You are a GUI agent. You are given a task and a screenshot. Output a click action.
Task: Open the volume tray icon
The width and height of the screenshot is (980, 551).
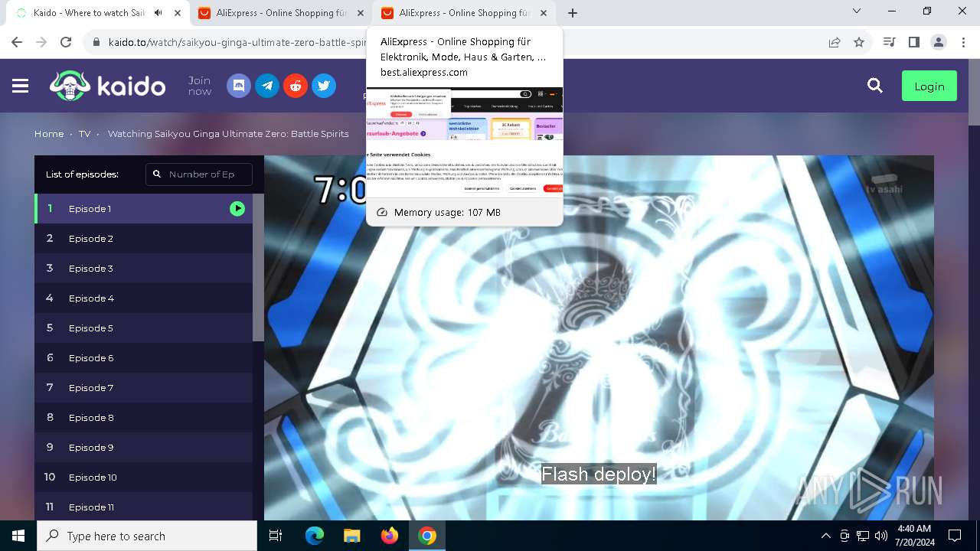click(x=881, y=536)
